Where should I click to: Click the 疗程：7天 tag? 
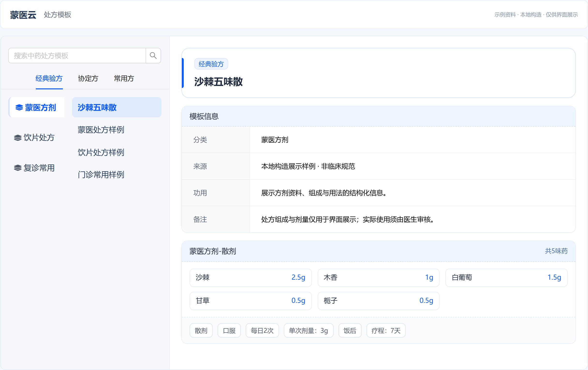pos(386,331)
